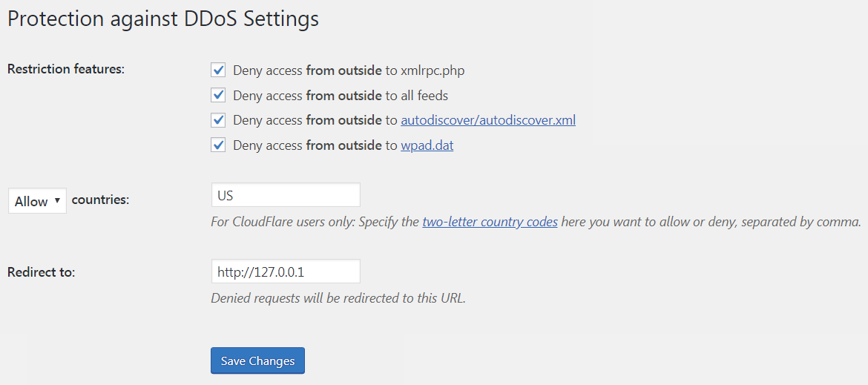Open the autodiscover/autodiscover.xml link
Viewport: 868px width, 385px height.
click(487, 120)
